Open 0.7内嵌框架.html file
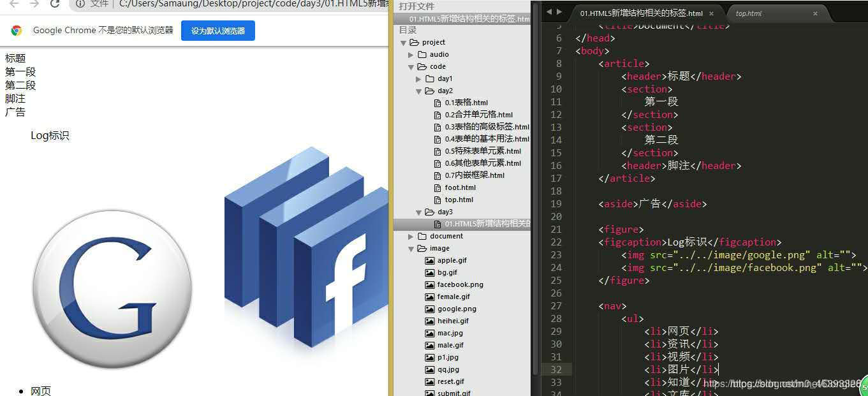The width and height of the screenshot is (868, 396). coord(474,175)
